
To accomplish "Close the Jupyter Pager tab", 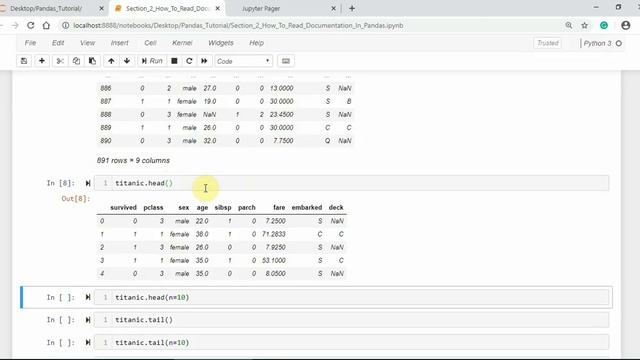I will tap(333, 8).
